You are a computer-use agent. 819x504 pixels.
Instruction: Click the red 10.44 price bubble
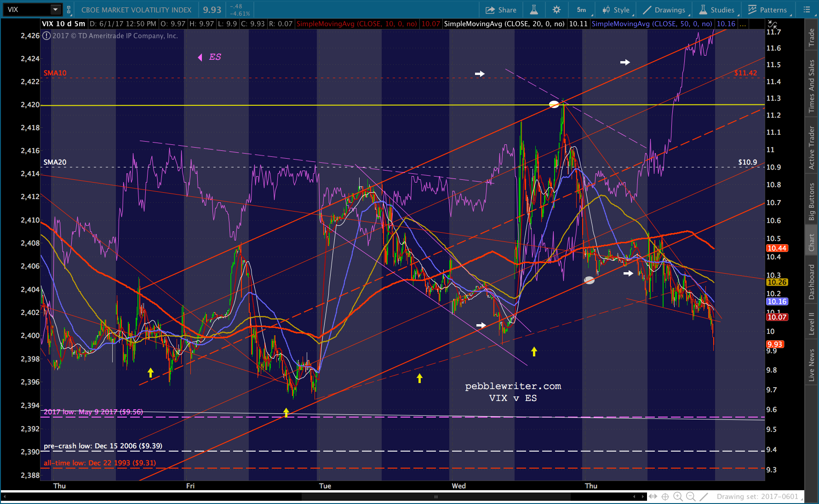(x=777, y=248)
